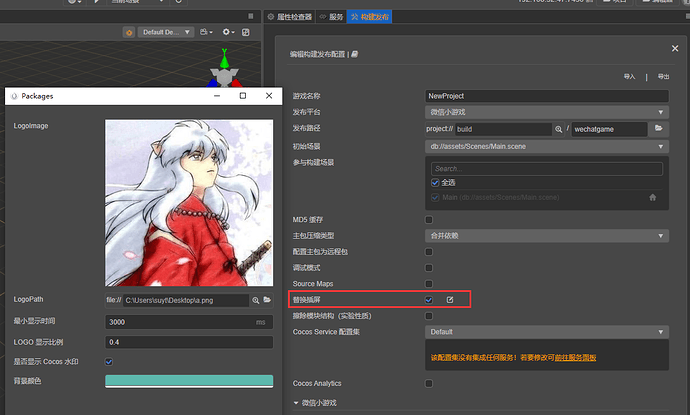Image resolution: width=690 pixels, height=415 pixels.
Task: Click the home icon in Main scene row
Action: click(x=653, y=198)
